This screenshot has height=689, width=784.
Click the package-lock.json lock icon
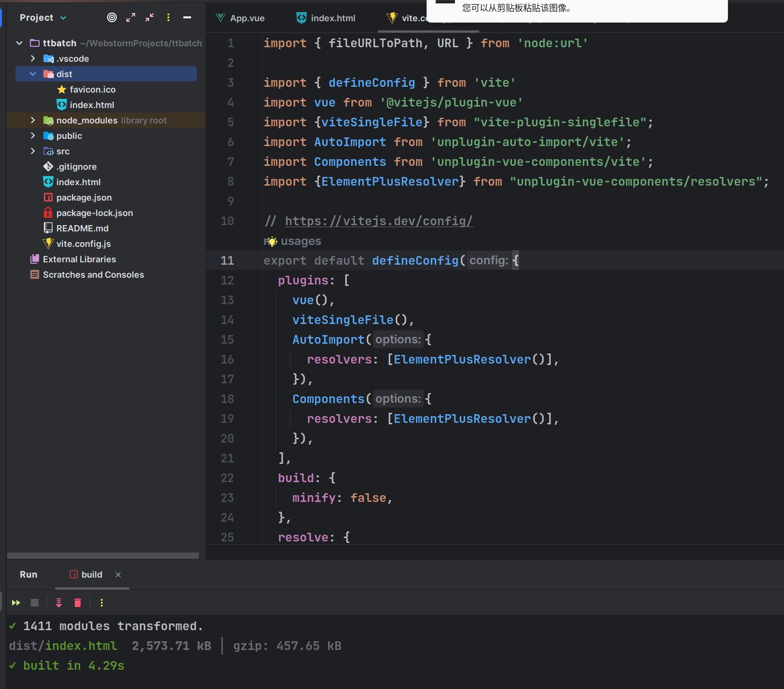48,213
